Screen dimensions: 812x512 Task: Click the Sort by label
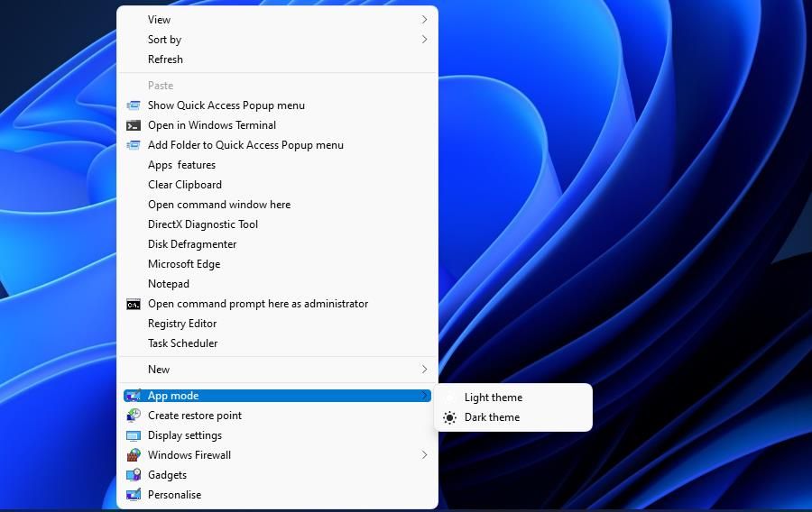(x=165, y=40)
